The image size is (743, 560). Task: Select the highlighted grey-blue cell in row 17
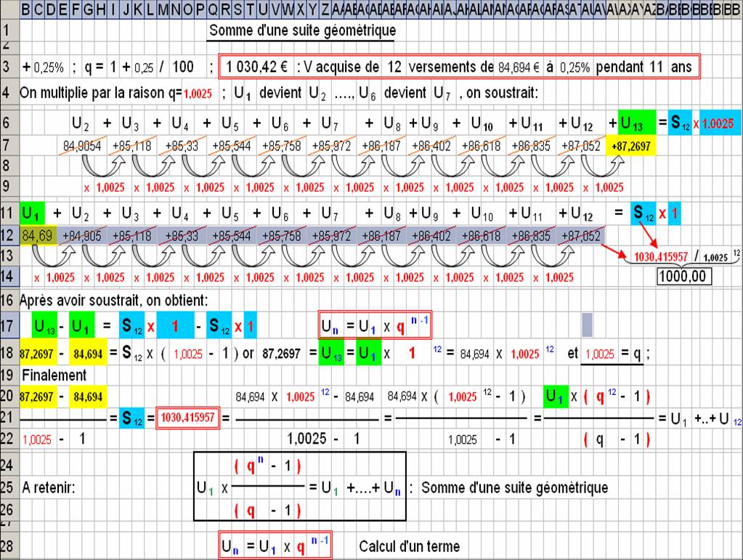[x=587, y=325]
